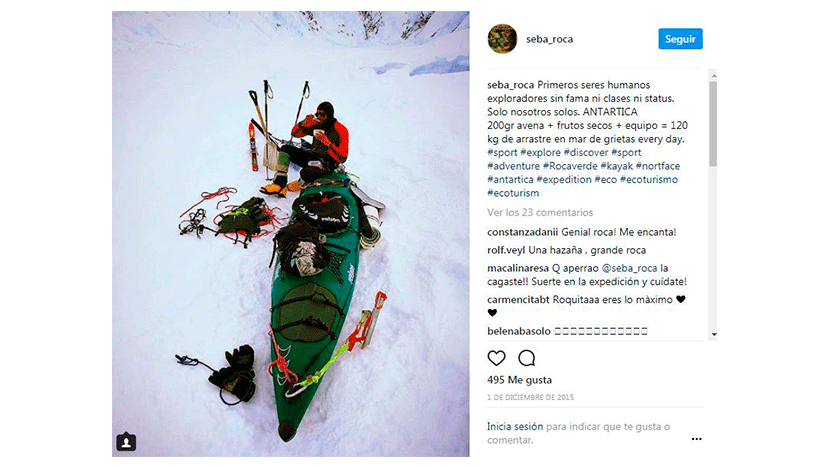Expand Ver los 23 comentarios
This screenshot has height=467, width=830.
[540, 212]
